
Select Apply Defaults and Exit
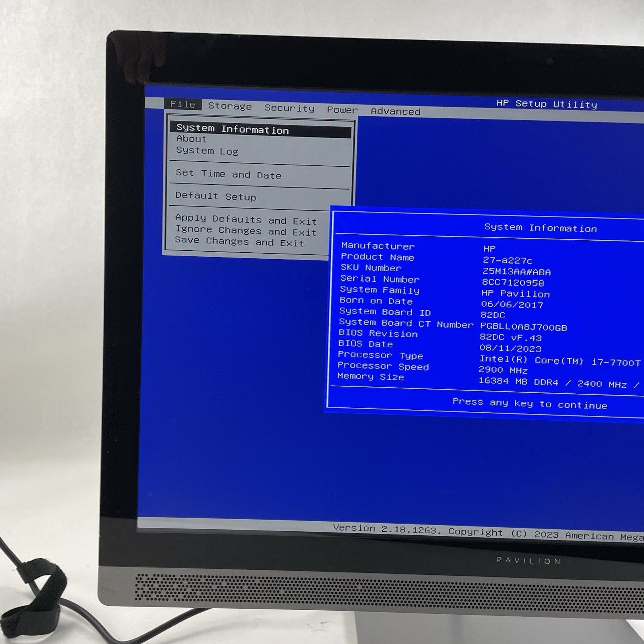click(x=246, y=220)
